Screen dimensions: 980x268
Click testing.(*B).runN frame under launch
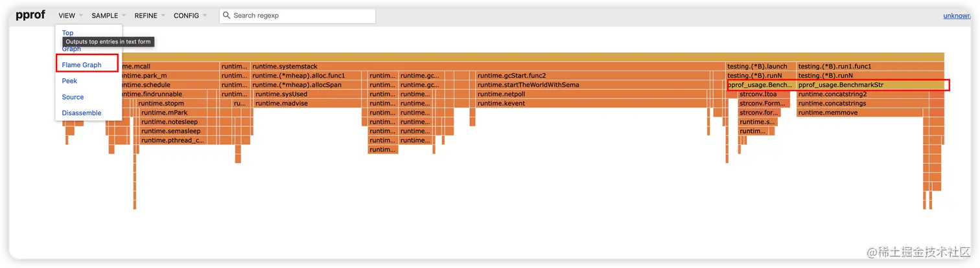[761, 75]
